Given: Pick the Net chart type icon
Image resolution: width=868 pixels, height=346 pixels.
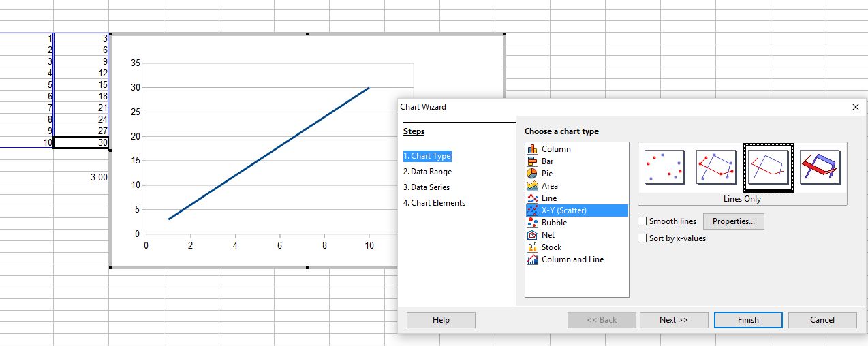Looking at the screenshot, I should coord(533,235).
